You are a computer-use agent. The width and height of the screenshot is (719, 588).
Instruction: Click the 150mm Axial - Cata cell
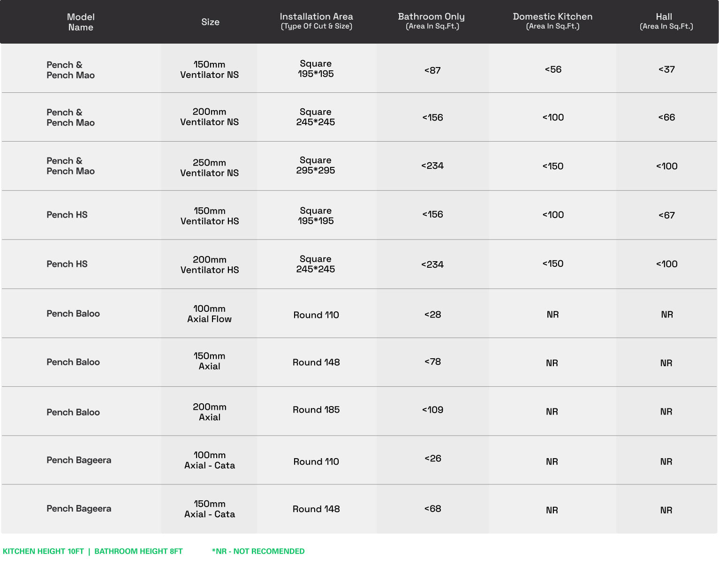tap(209, 509)
